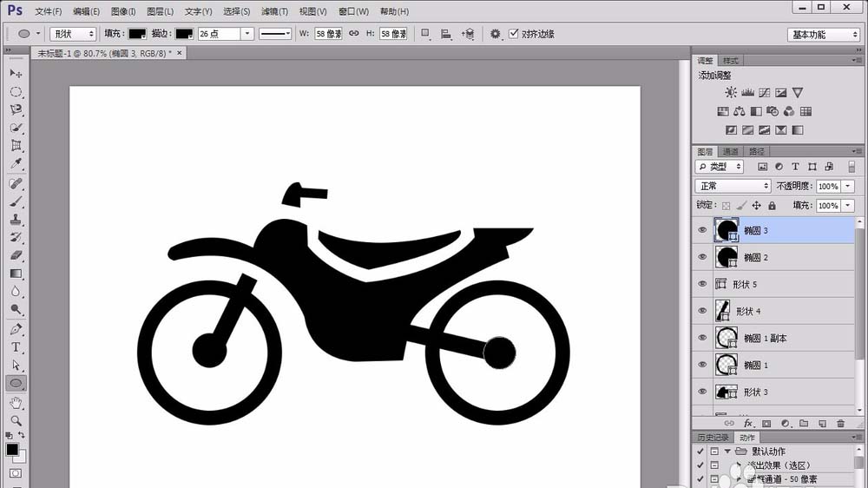Viewport: 868px width, 488px height.
Task: Switch to the 历史记录 tab
Action: click(713, 438)
